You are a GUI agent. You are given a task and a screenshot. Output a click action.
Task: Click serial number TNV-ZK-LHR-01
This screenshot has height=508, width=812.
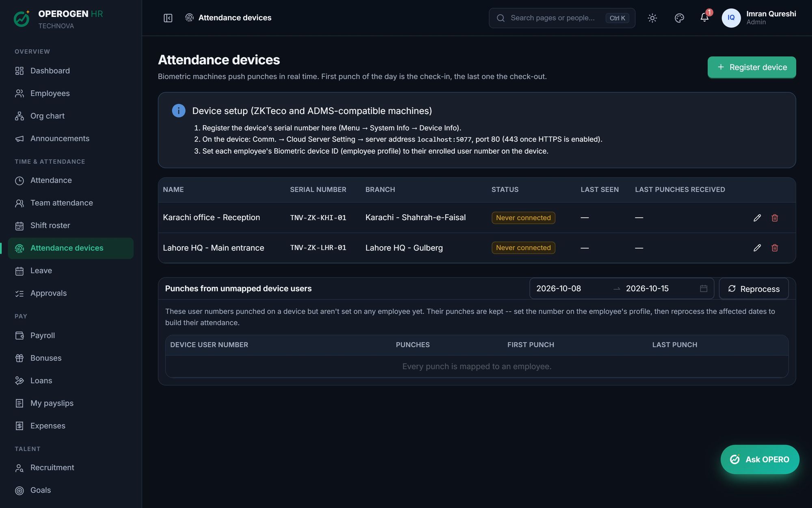tap(318, 248)
